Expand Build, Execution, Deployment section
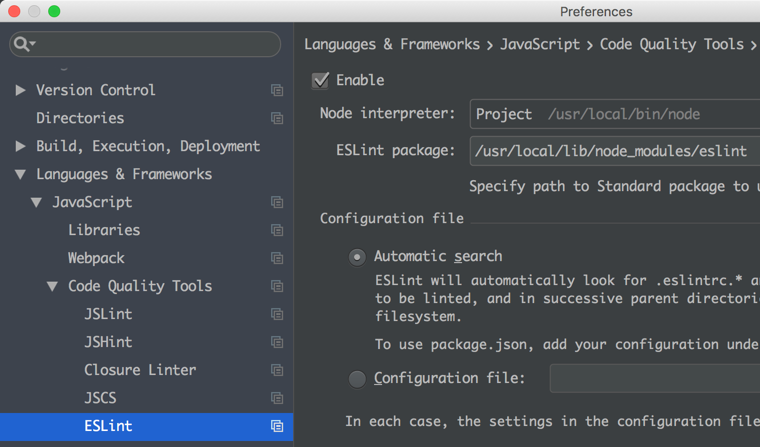Viewport: 760px width, 447px height. click(x=20, y=146)
